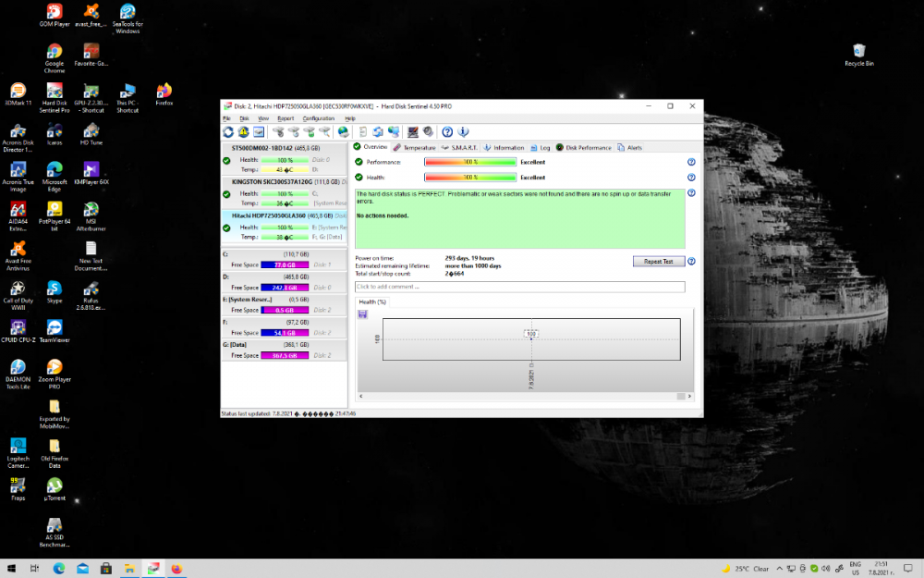Click the Health 100% progress bar
This screenshot has width=924, height=578.
[471, 177]
